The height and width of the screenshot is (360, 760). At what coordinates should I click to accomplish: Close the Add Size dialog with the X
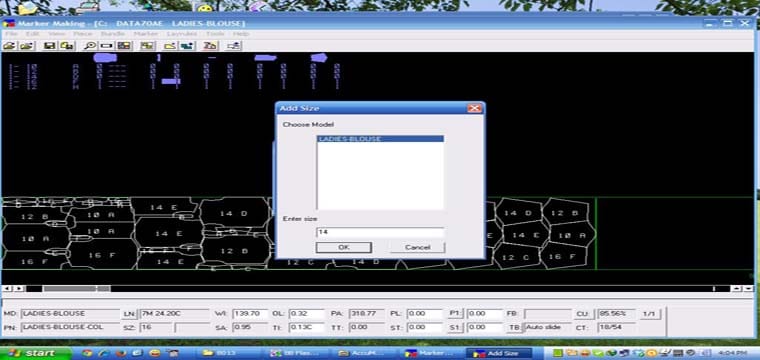click(474, 109)
